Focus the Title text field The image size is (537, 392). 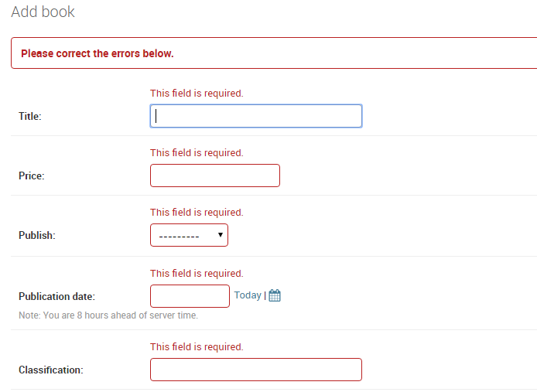256,116
